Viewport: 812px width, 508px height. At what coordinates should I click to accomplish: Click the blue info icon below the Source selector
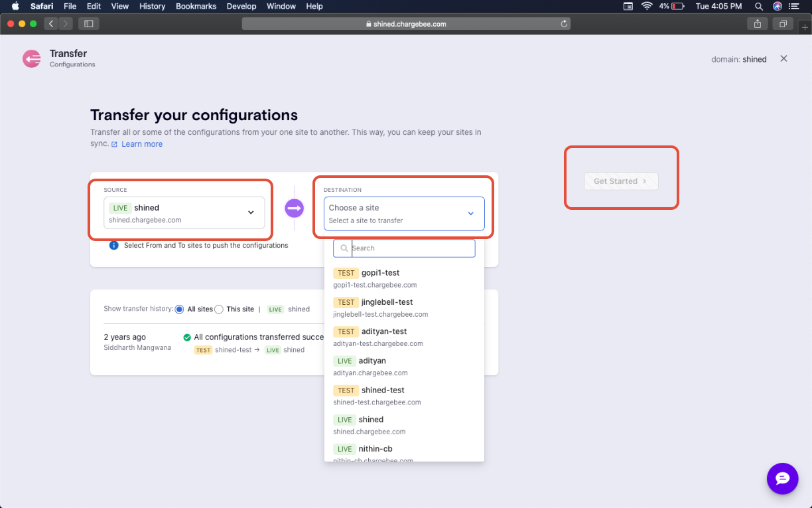(x=114, y=245)
